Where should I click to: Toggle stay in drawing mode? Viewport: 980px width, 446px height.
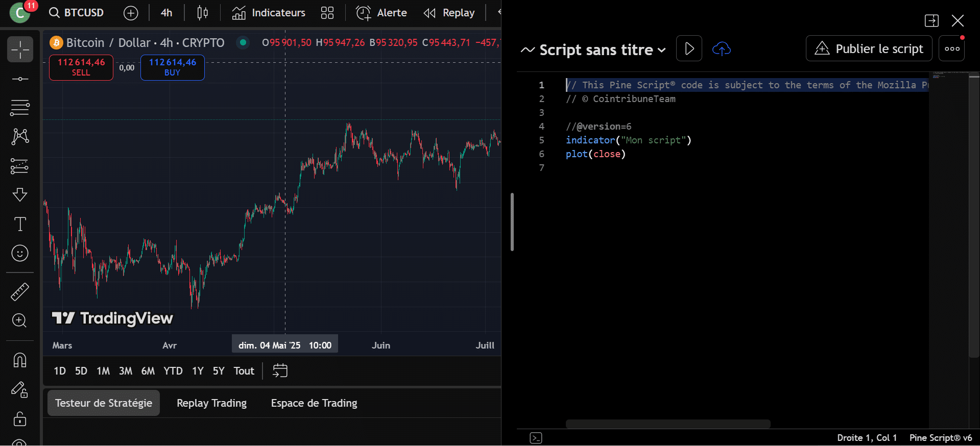click(x=20, y=390)
